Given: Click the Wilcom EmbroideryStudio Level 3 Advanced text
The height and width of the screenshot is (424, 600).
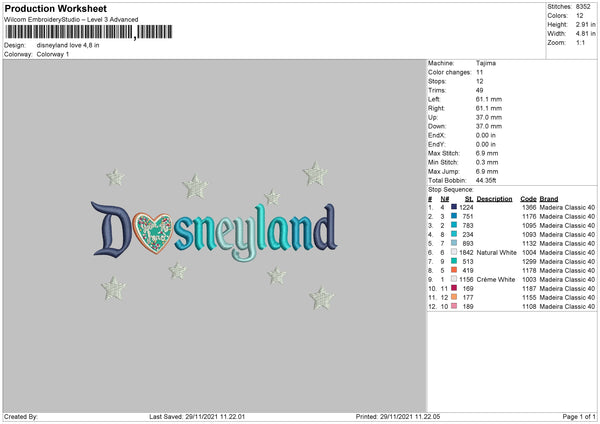Looking at the screenshot, I should pyautogui.click(x=71, y=20).
